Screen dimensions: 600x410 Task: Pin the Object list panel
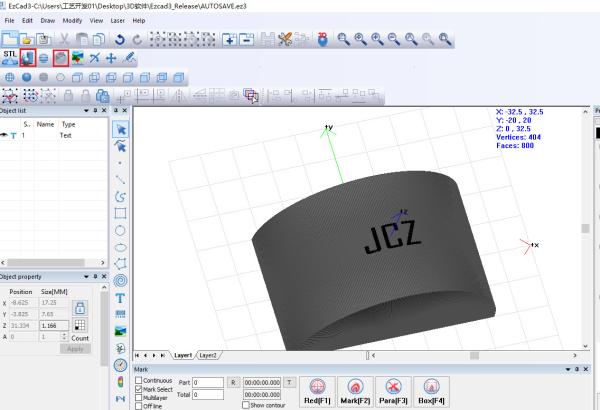click(95, 111)
